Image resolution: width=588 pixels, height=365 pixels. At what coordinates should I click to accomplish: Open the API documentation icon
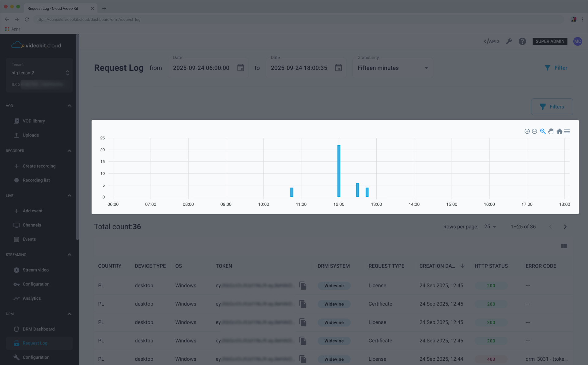point(491,41)
